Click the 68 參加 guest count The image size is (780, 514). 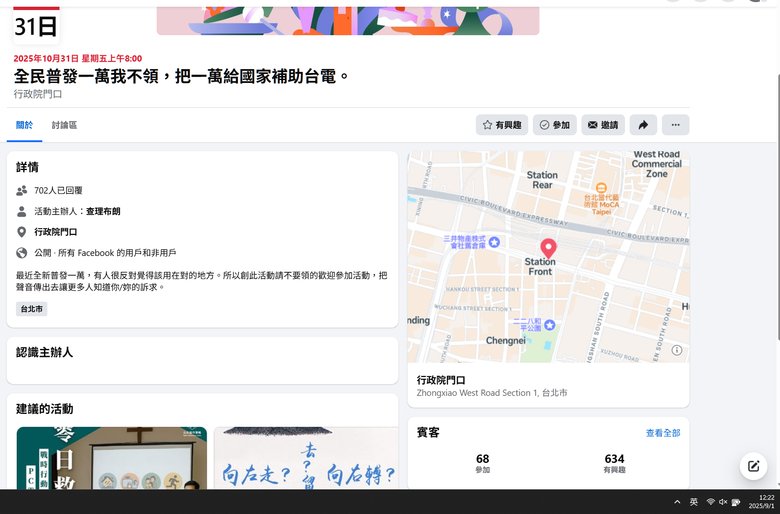483,463
